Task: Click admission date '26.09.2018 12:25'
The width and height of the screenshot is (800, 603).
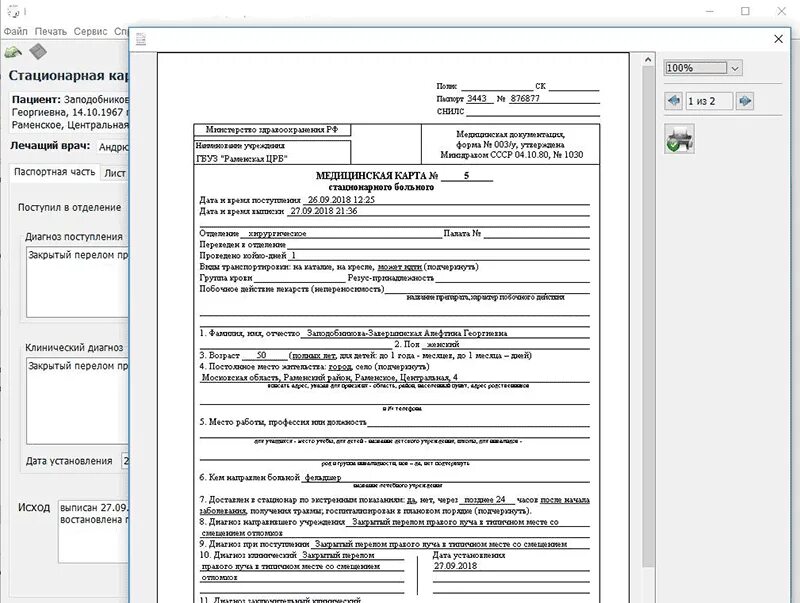Action: [x=341, y=200]
